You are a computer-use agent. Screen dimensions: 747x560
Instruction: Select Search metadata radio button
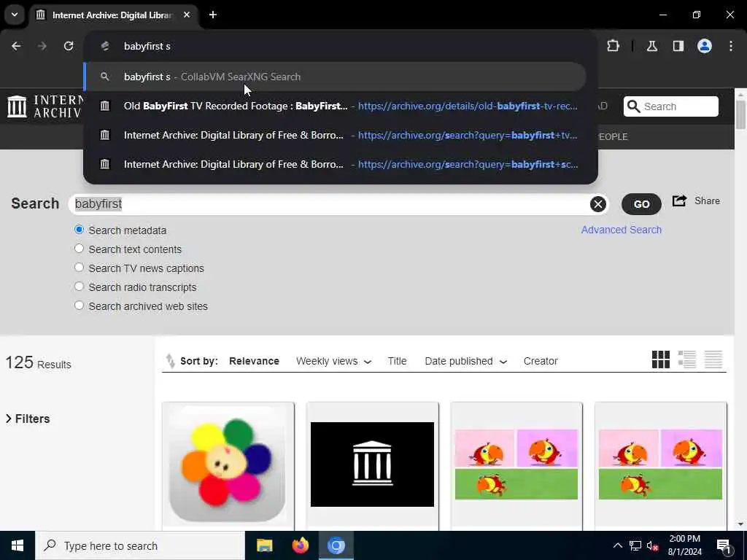[x=79, y=230]
